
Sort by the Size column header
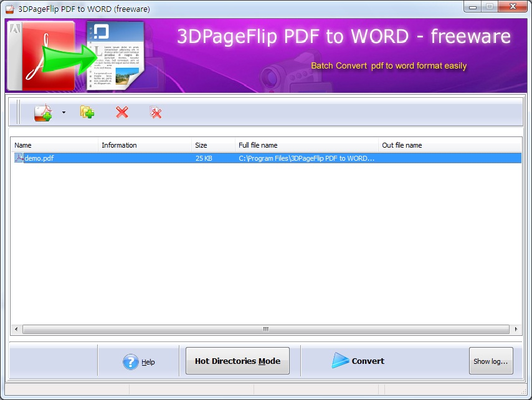point(213,145)
